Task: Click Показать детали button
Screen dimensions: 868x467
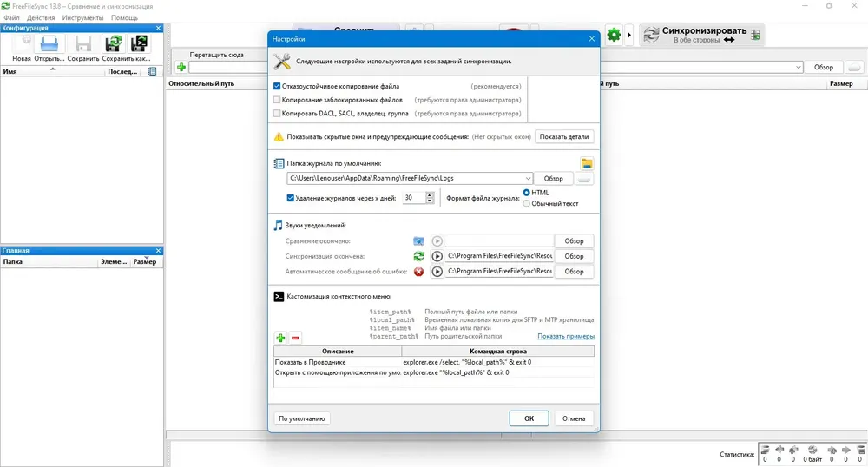Action: (x=564, y=136)
